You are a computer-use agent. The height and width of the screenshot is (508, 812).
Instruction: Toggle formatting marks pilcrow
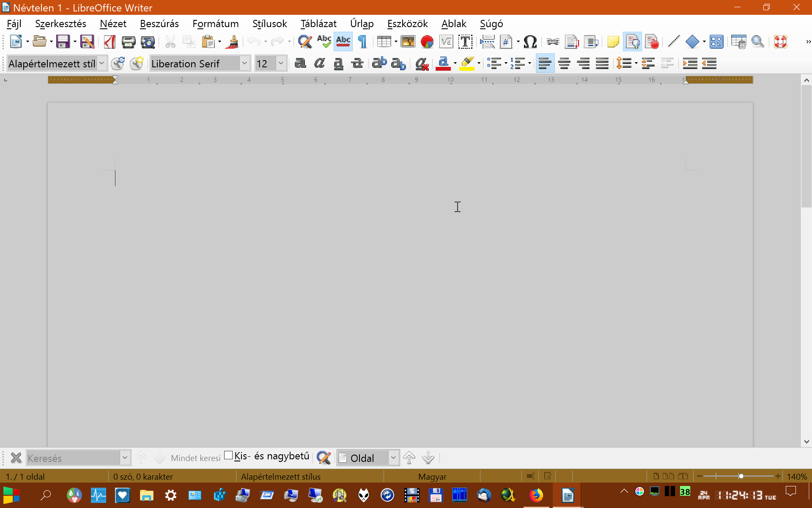coord(362,41)
